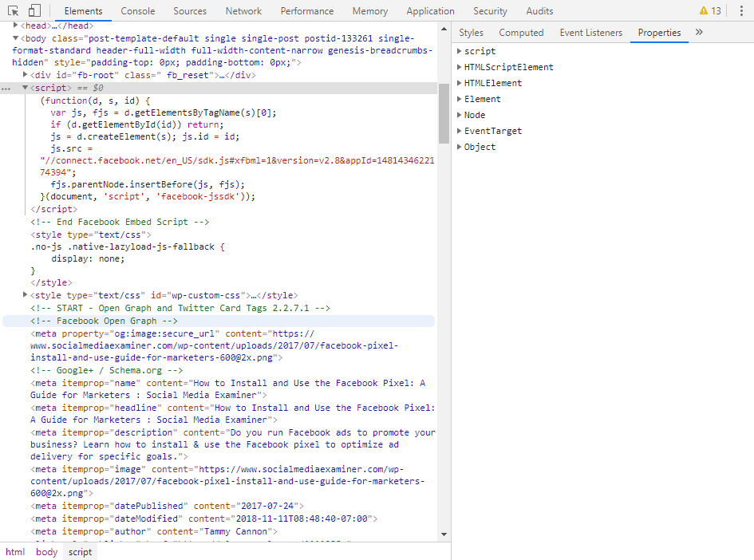Viewport: 754px width, 560px height.
Task: Click the ellipsis beside the selected script line
Action: coord(6,88)
